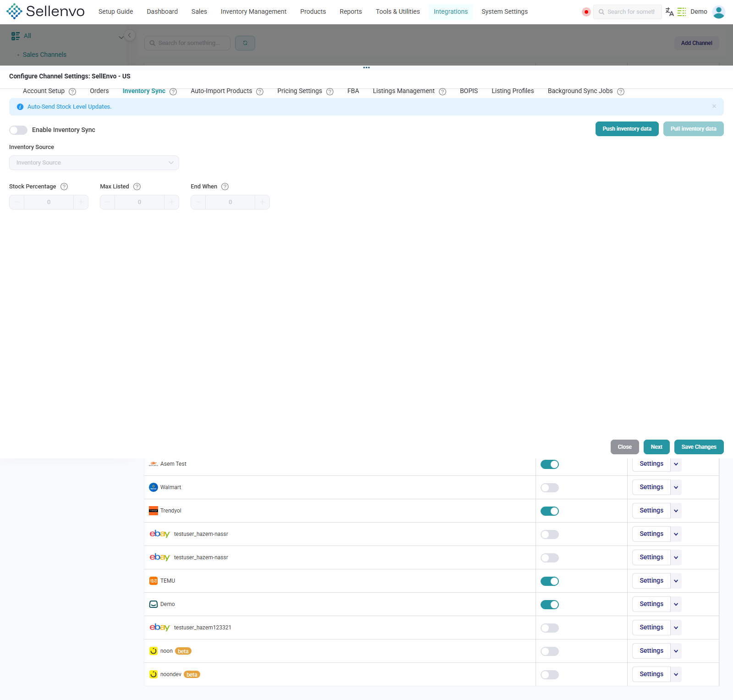
Task: Decrease the Max Listed value
Action: [x=108, y=202]
